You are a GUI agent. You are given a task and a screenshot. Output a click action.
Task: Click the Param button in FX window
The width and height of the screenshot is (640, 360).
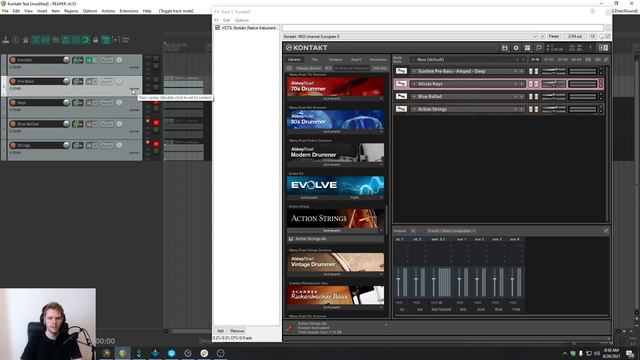554,36
